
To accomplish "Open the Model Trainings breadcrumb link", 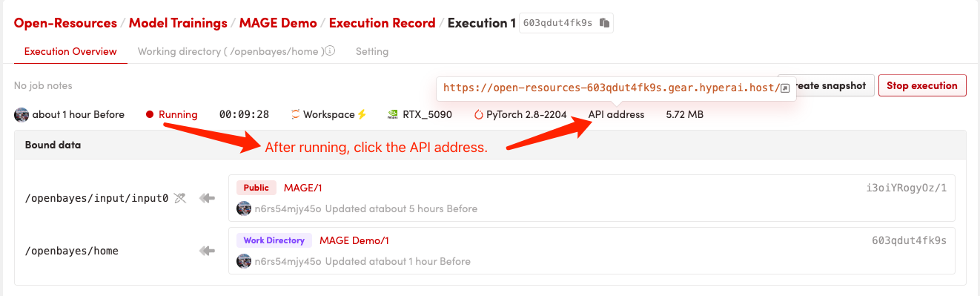I will click(x=178, y=23).
